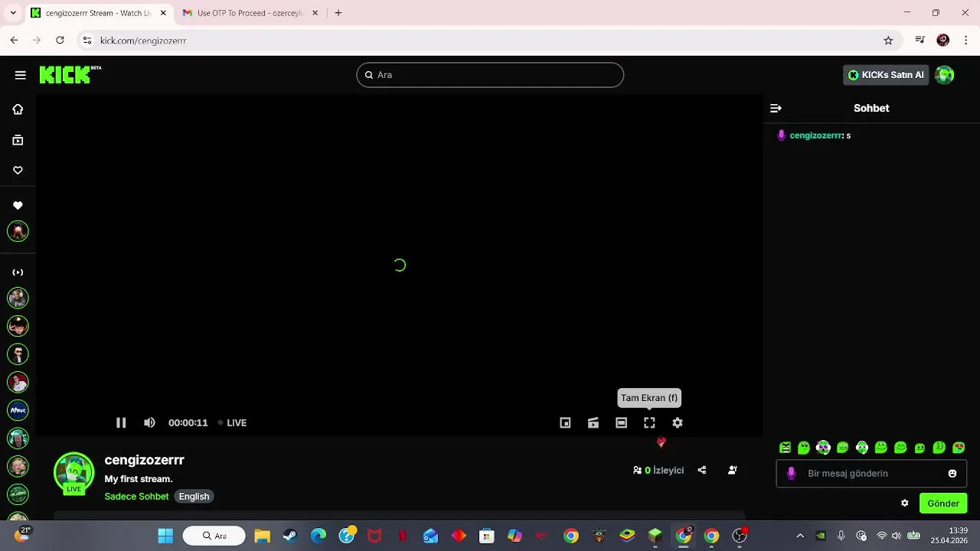Image resolution: width=980 pixels, height=551 pixels.
Task: Open the tab search dropdown arrow
Action: click(13, 13)
